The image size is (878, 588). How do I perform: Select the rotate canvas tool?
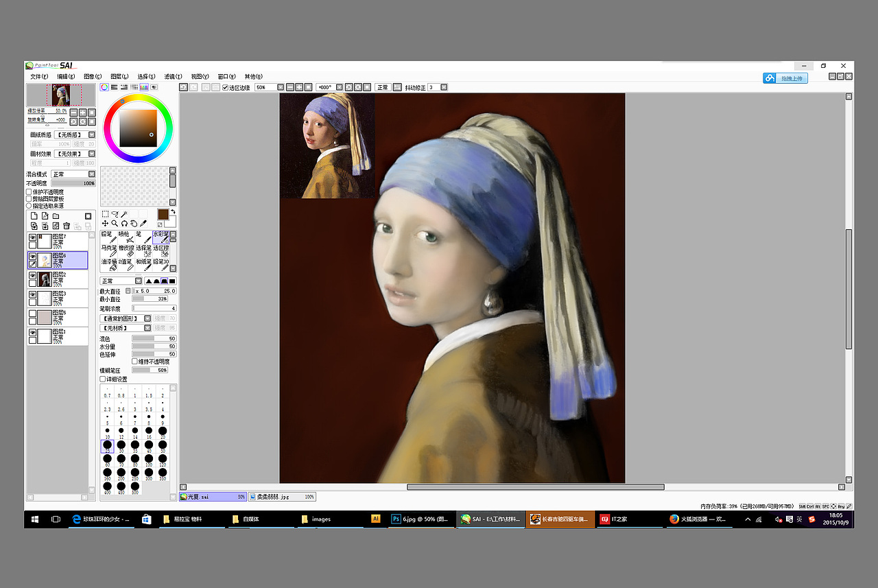pos(124,224)
